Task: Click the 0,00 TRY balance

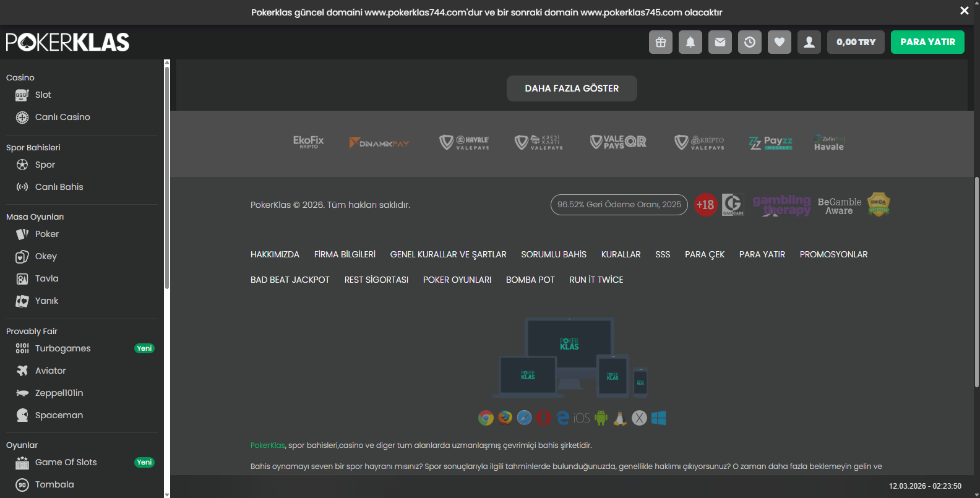Action: click(x=856, y=42)
